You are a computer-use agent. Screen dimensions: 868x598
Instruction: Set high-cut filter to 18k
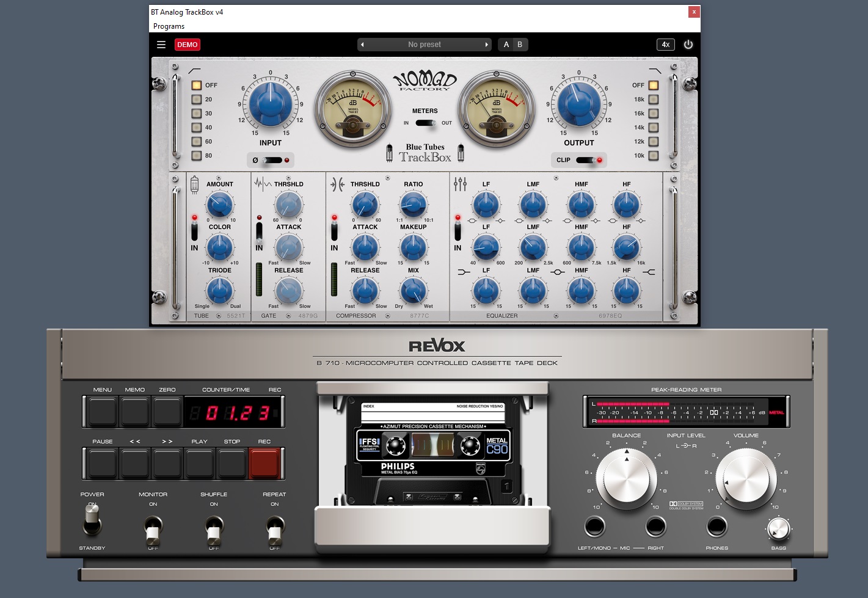(x=654, y=100)
